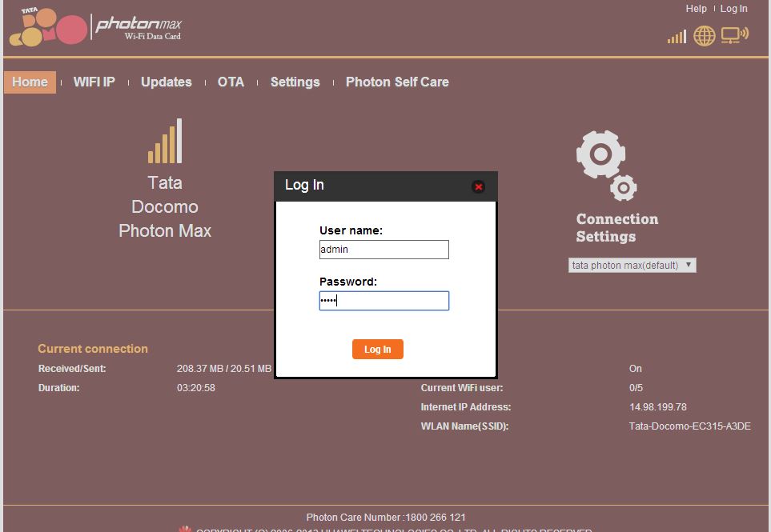Image resolution: width=771 pixels, height=532 pixels.
Task: Click the "Duration:" label
Action: 59,388
